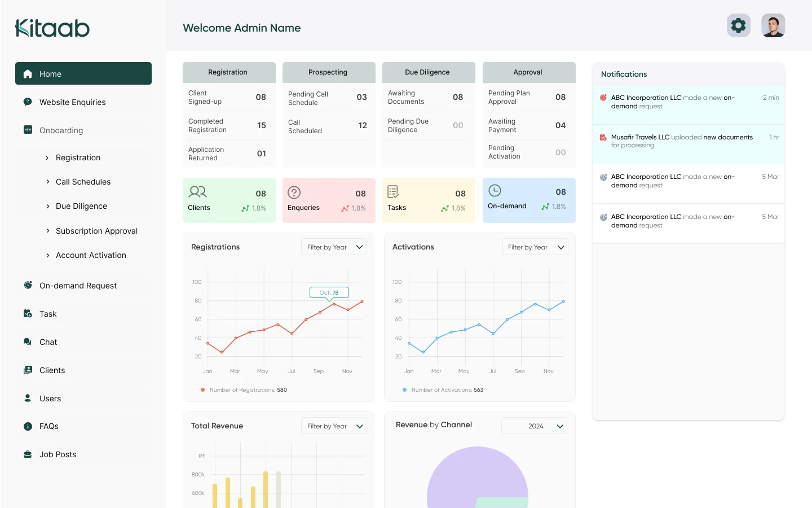
Task: Click the Approval column header
Action: pyautogui.click(x=529, y=72)
